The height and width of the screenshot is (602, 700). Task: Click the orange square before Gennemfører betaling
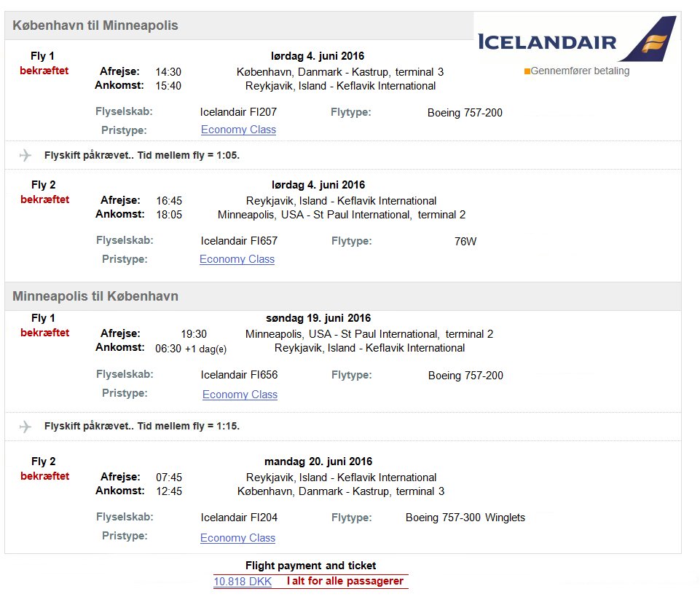(527, 71)
